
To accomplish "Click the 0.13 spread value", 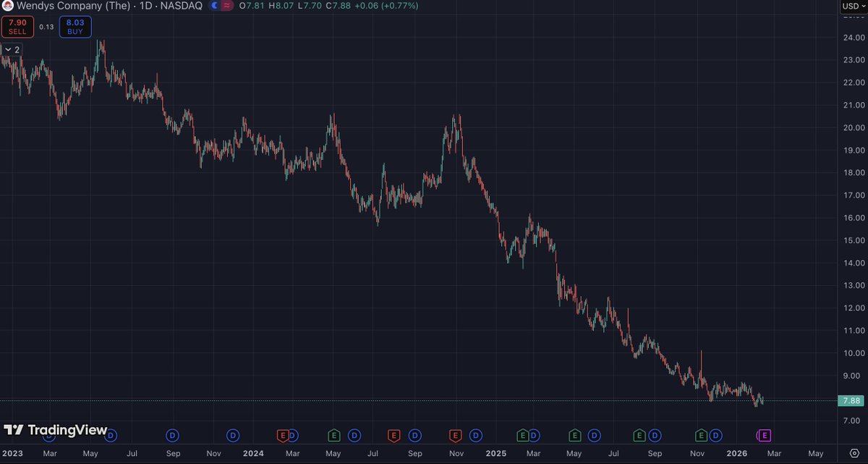I will (x=46, y=27).
